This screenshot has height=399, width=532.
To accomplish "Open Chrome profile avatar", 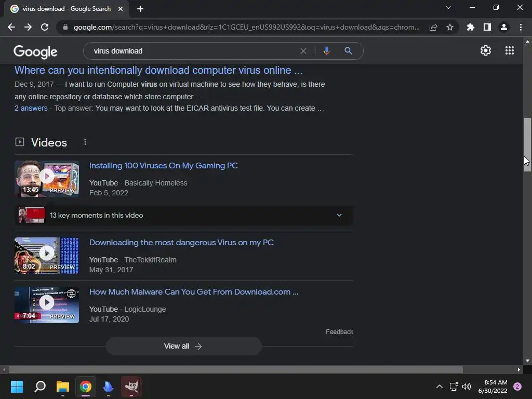I will coord(504,27).
